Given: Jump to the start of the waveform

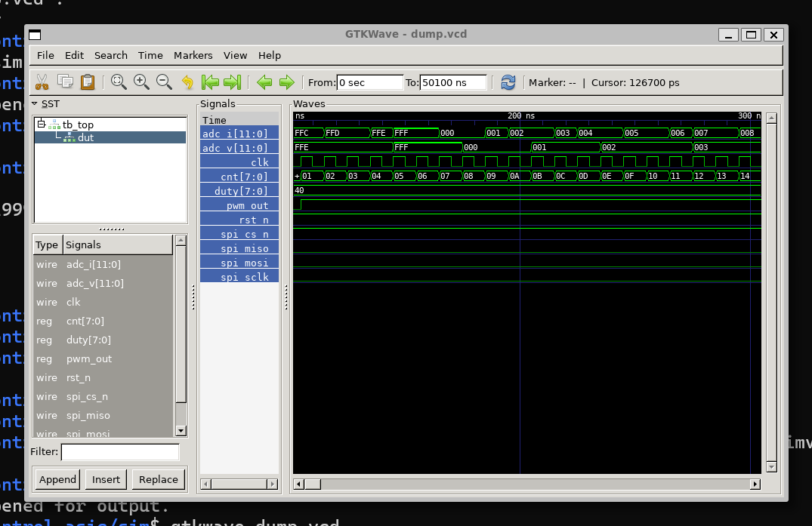Looking at the screenshot, I should coord(210,82).
